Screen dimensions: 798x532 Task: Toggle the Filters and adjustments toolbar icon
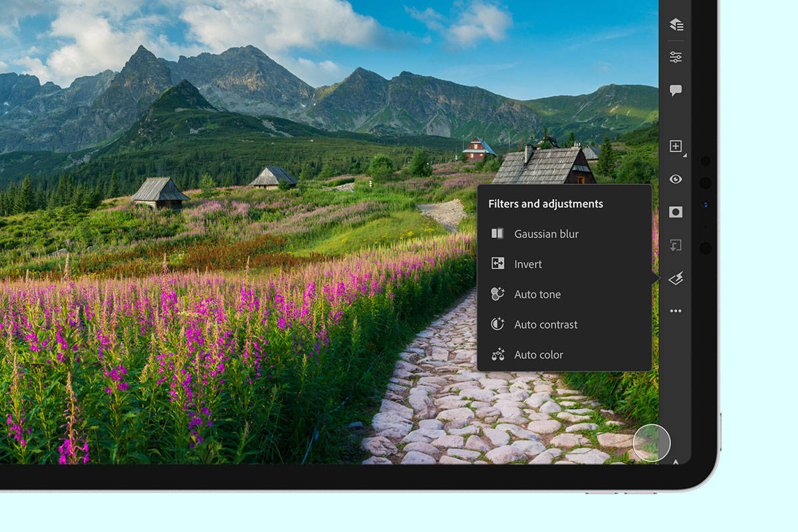[x=676, y=278]
